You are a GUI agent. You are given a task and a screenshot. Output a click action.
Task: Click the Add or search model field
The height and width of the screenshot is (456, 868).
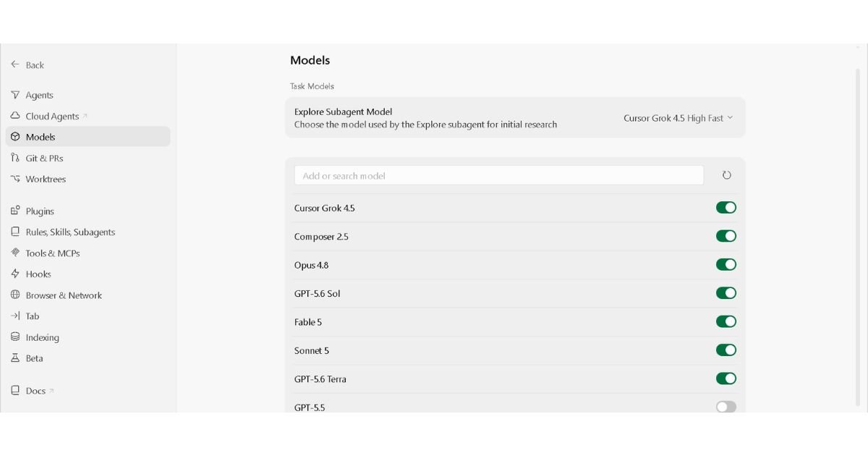click(498, 175)
